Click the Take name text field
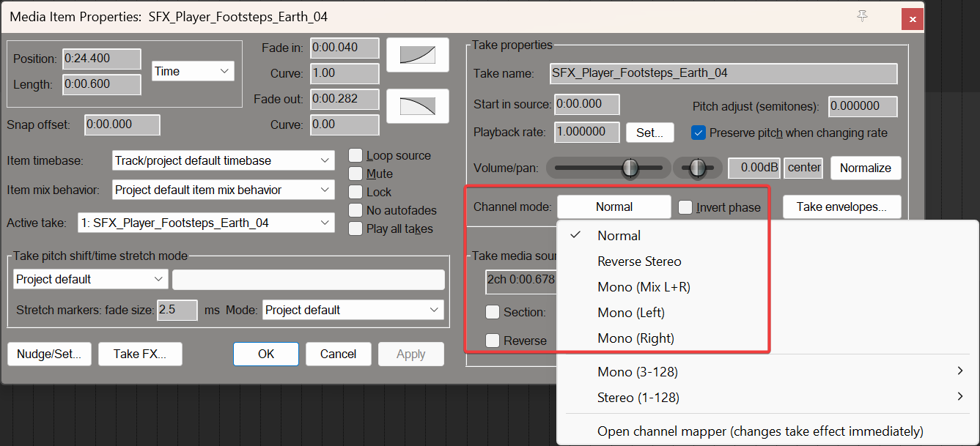980x446 pixels. pos(723,73)
